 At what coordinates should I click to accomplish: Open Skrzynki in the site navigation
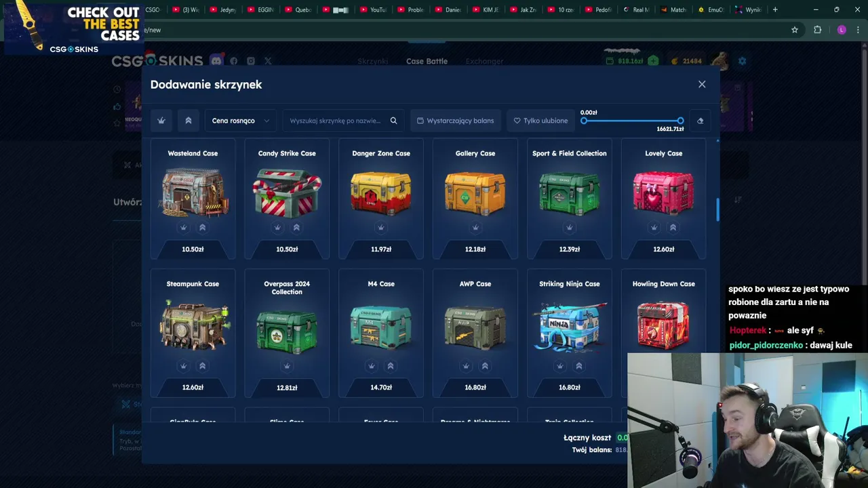click(372, 61)
